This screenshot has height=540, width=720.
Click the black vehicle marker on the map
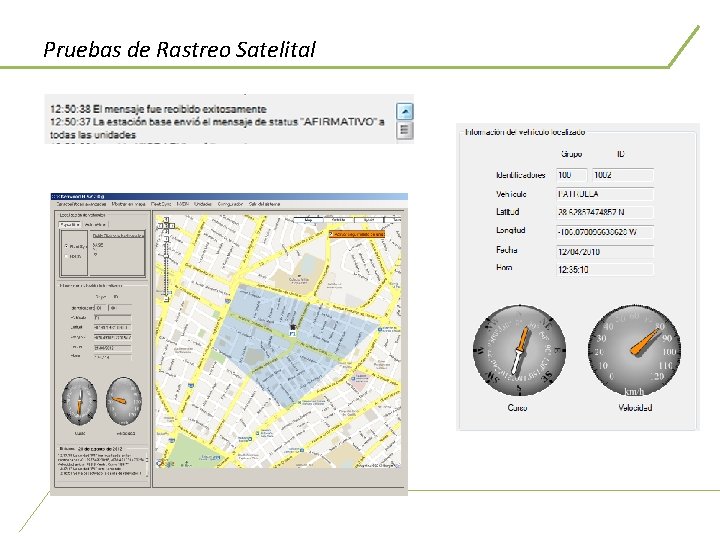point(293,327)
